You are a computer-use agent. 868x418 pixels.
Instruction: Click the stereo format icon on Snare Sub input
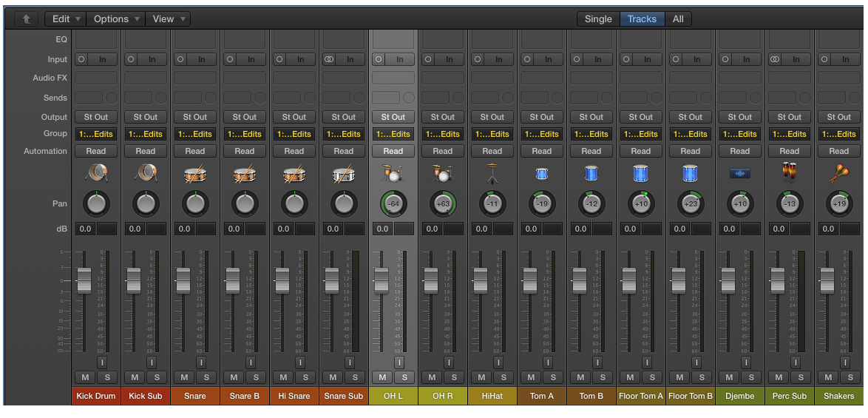coord(329,59)
